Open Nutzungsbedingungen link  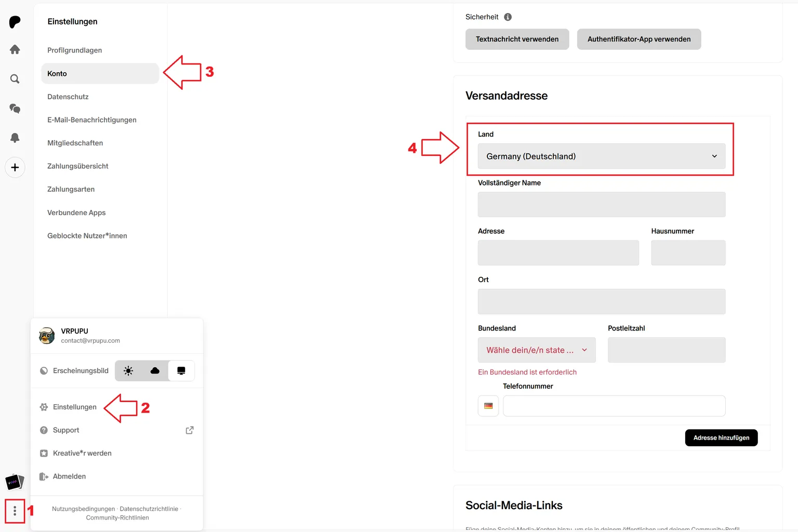point(83,509)
